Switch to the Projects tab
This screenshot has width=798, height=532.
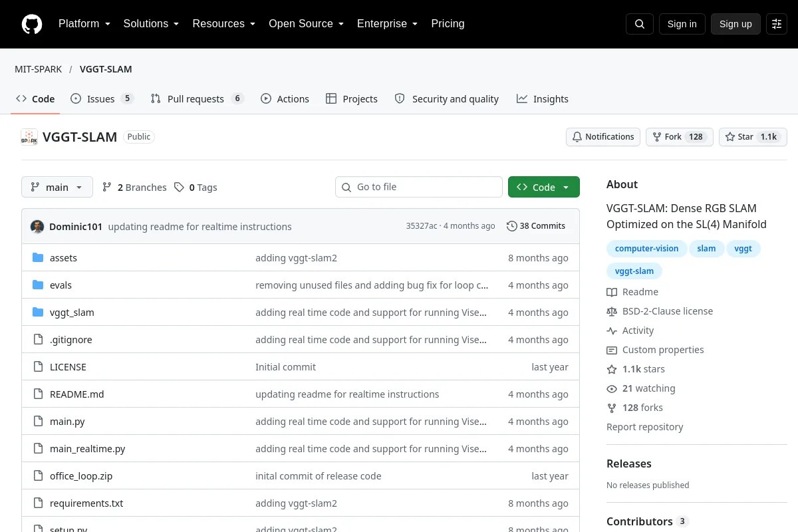tap(352, 99)
